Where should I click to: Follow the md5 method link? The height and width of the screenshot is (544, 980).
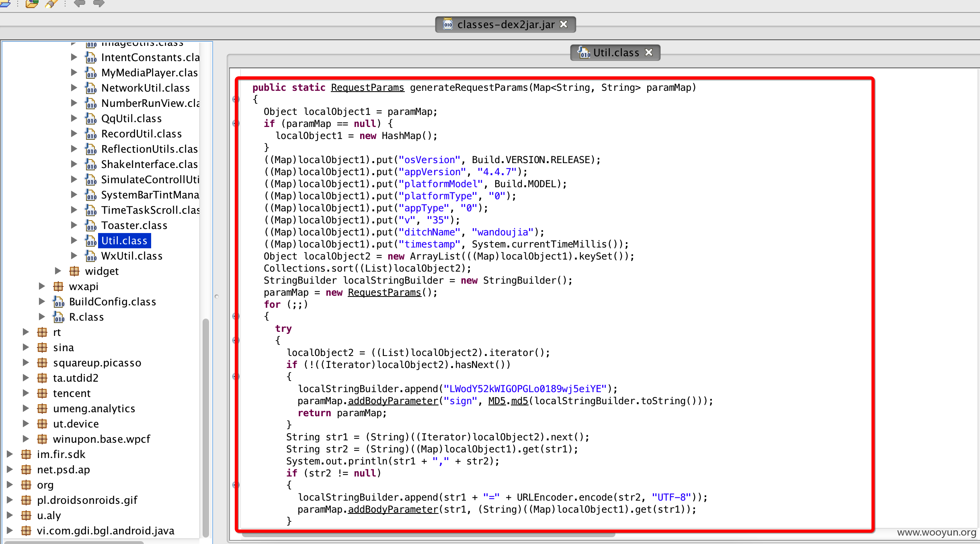tap(519, 401)
